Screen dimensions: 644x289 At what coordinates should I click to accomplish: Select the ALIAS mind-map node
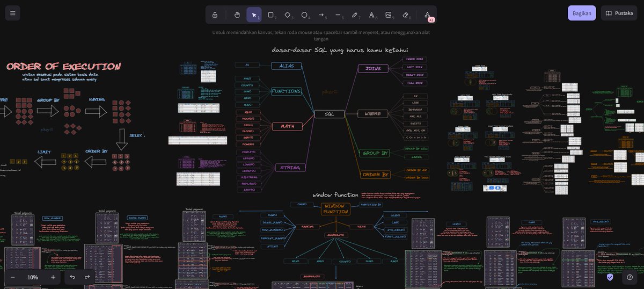[x=287, y=66]
